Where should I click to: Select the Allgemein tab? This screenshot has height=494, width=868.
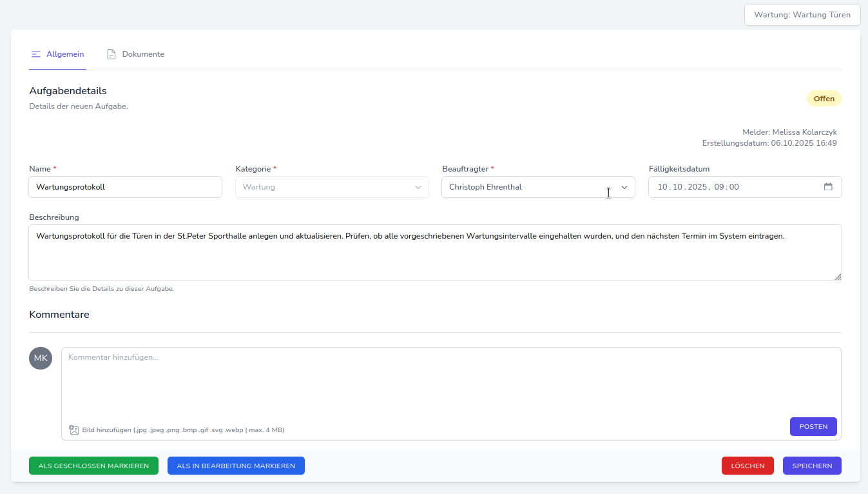coord(65,54)
